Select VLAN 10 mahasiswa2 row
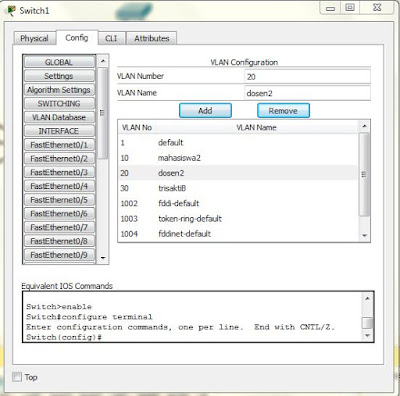Screen dimensions: 400x396 point(238,158)
